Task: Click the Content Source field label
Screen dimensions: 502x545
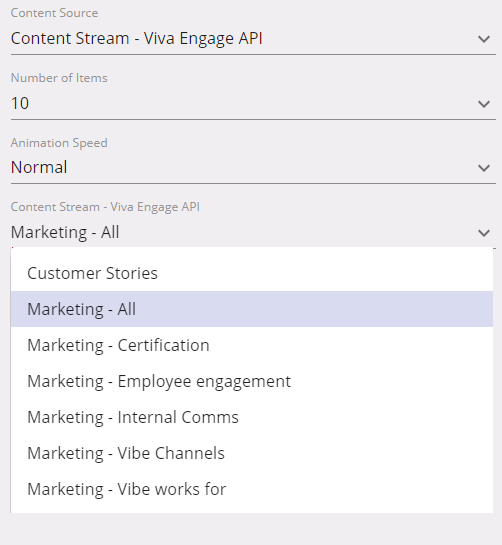Action: coord(54,13)
